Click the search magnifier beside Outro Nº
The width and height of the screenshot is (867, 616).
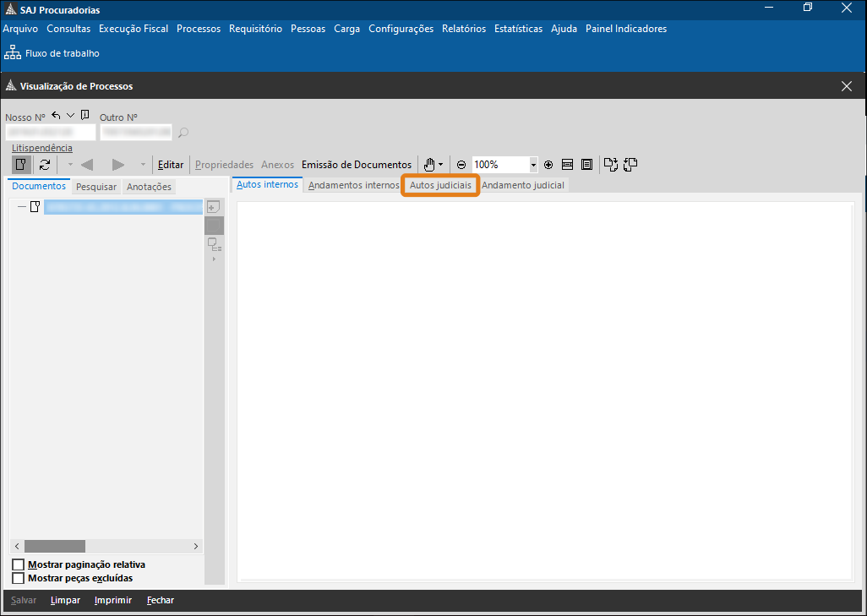(x=183, y=133)
